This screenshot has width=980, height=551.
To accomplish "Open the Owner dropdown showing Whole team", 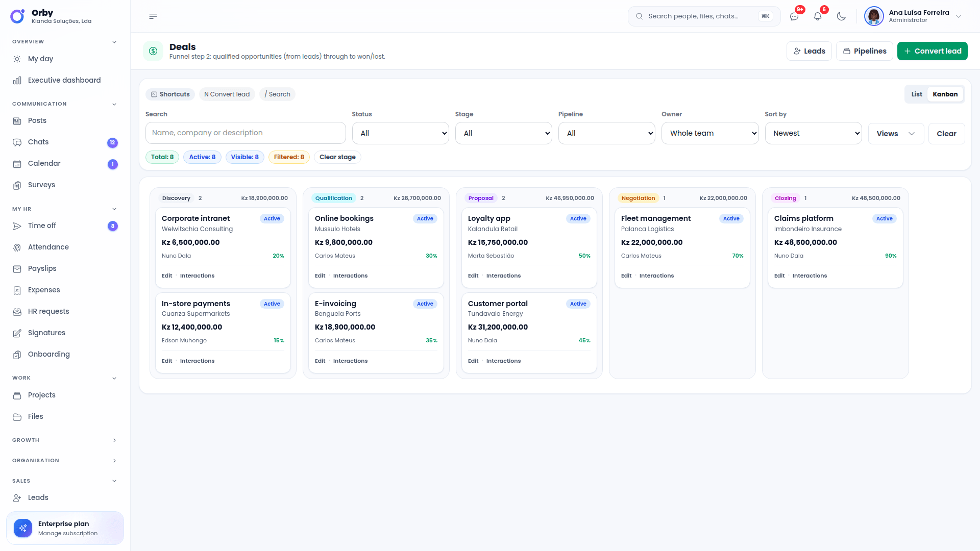I will pos(710,133).
